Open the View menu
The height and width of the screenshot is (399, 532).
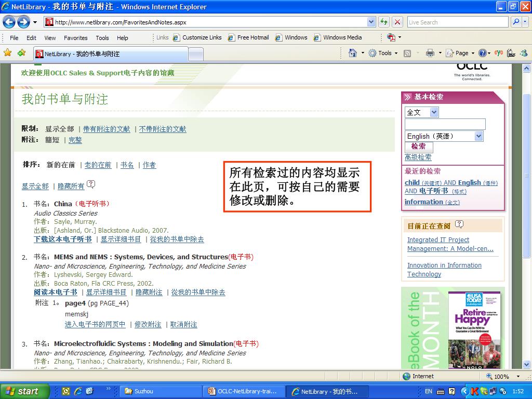[50, 38]
